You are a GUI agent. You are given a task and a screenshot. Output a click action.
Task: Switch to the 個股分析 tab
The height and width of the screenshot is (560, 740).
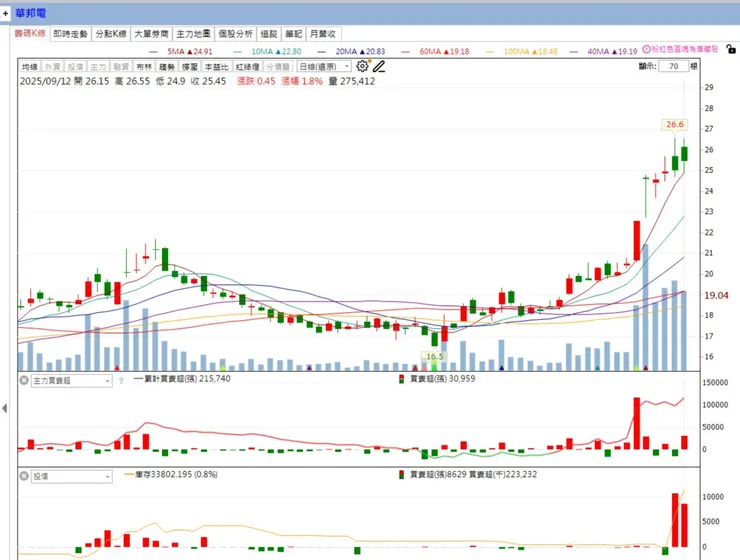pyautogui.click(x=235, y=34)
